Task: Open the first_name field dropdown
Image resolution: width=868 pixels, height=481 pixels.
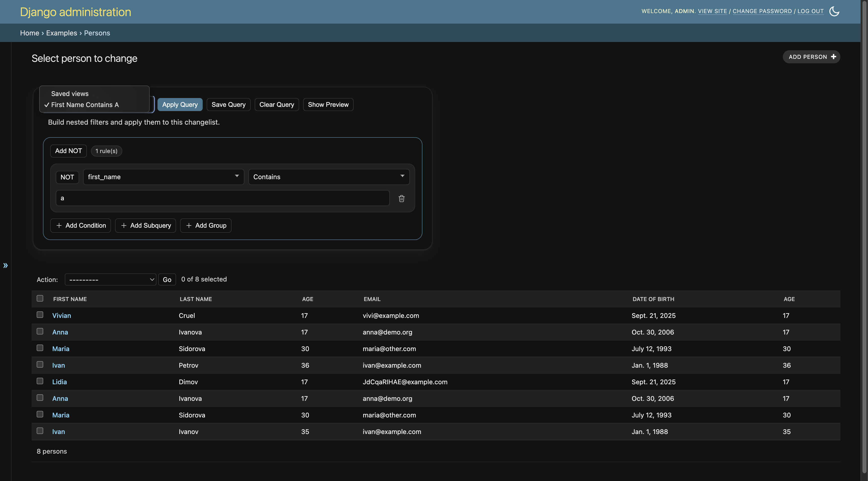Action: pyautogui.click(x=164, y=177)
